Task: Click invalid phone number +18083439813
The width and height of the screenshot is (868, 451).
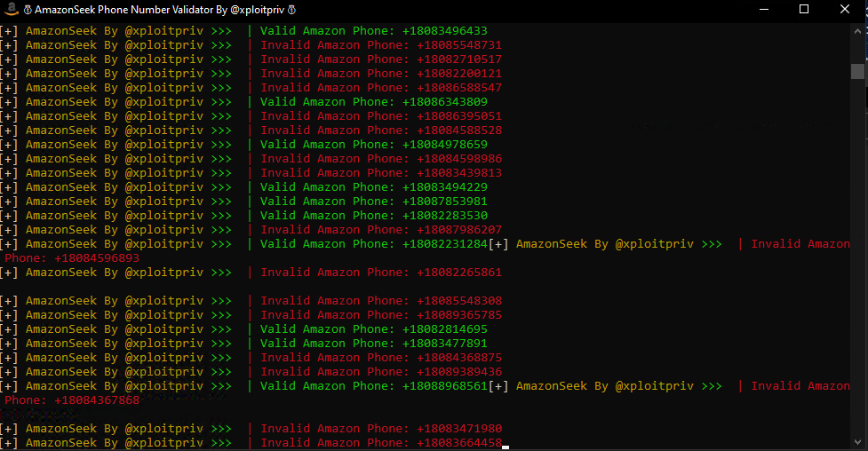Action: (458, 173)
